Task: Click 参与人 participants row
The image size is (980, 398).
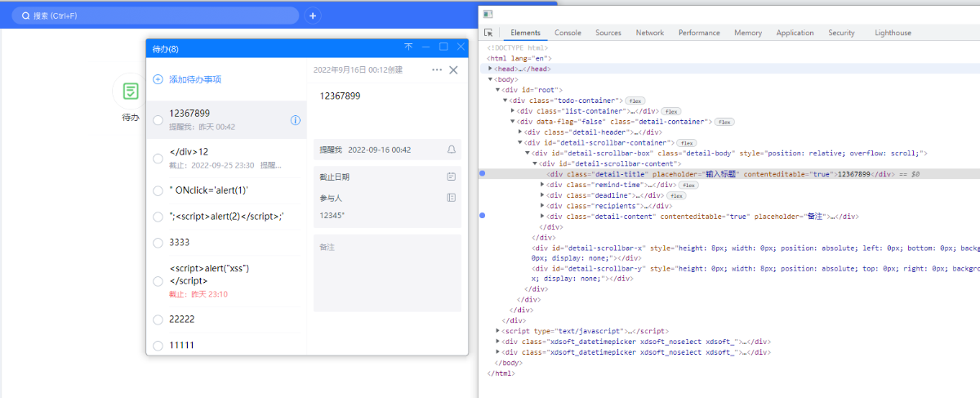Action: [387, 198]
